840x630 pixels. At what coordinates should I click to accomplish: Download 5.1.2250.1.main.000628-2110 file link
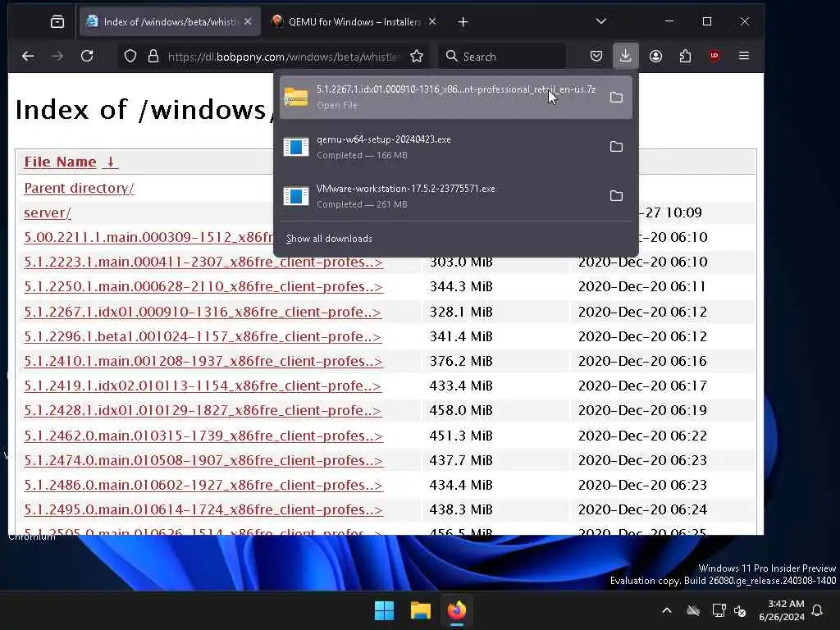click(x=203, y=286)
